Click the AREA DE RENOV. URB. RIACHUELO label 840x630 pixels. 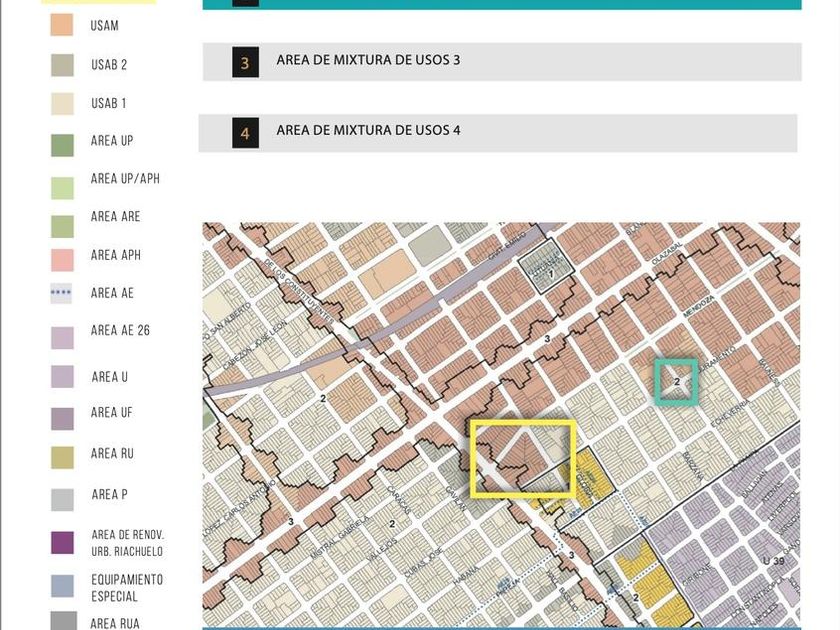click(128, 543)
